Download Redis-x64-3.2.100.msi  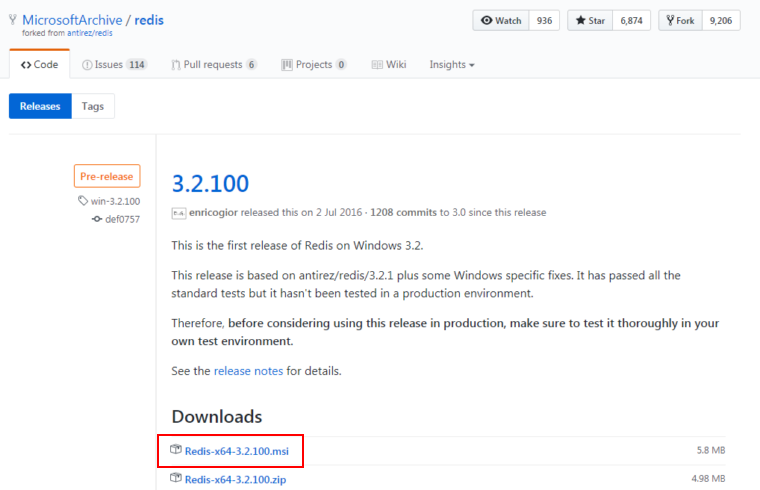237,451
